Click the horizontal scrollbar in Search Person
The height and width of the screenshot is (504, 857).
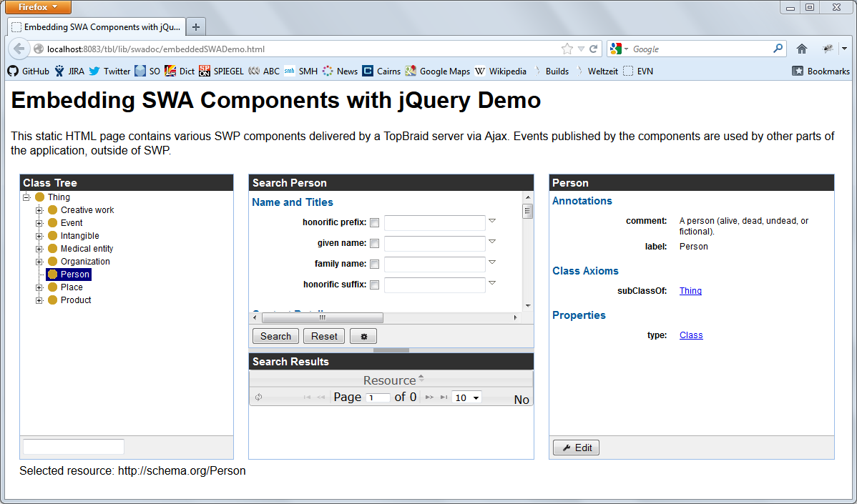pos(322,317)
